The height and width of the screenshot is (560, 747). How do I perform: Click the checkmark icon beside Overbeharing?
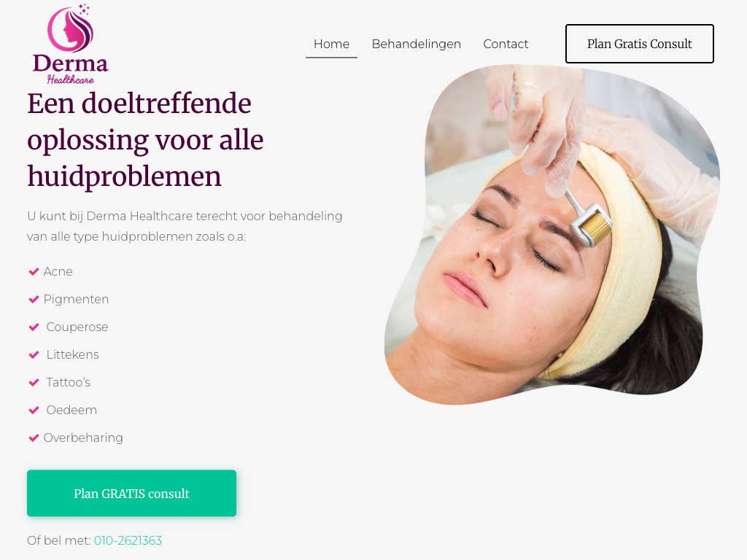[x=34, y=437]
